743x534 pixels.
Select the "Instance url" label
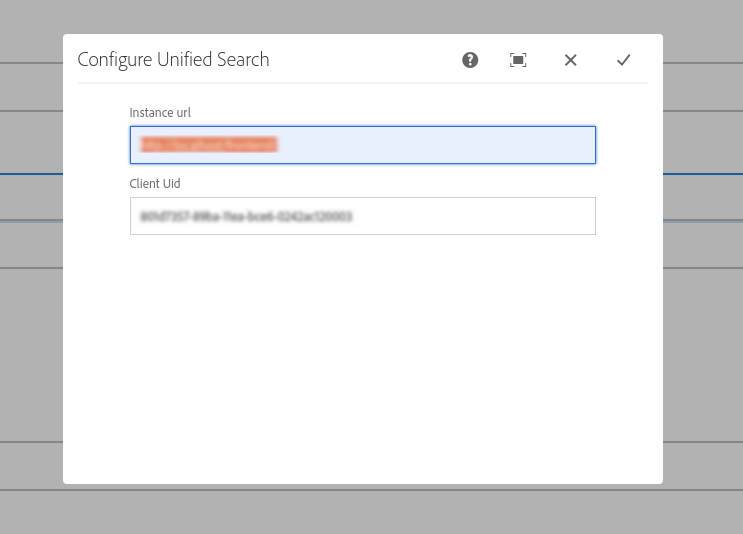159,112
